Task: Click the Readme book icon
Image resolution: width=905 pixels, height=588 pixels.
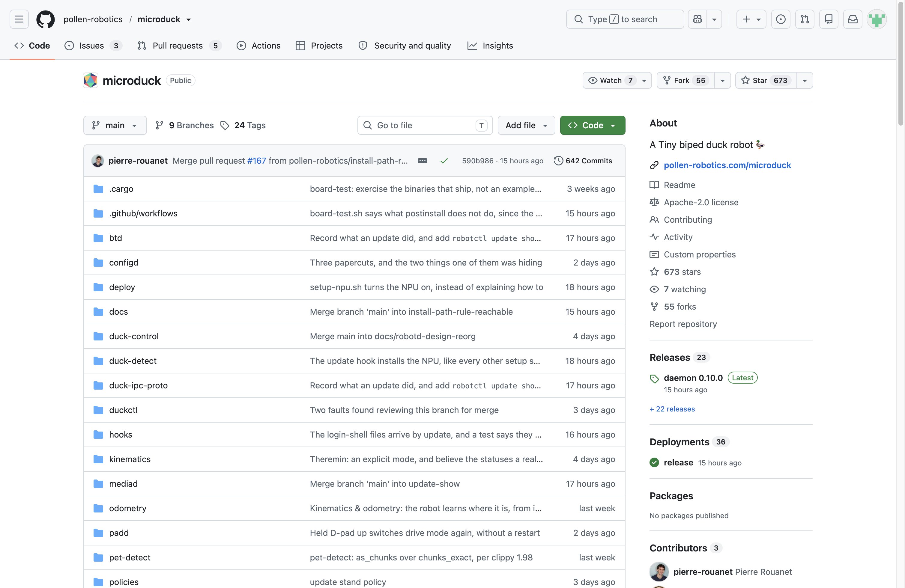Action: pos(654,185)
